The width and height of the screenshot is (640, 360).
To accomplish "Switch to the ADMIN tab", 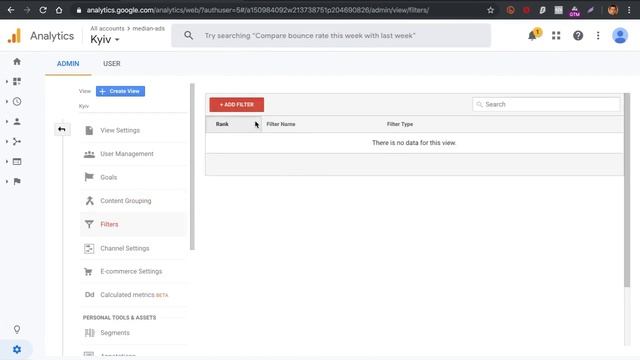I will [x=68, y=64].
